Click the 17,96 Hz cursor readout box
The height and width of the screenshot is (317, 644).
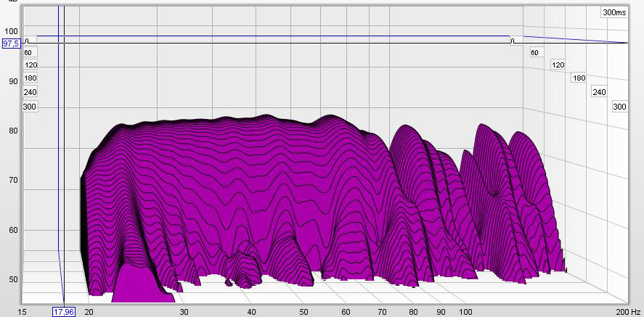[x=62, y=312]
